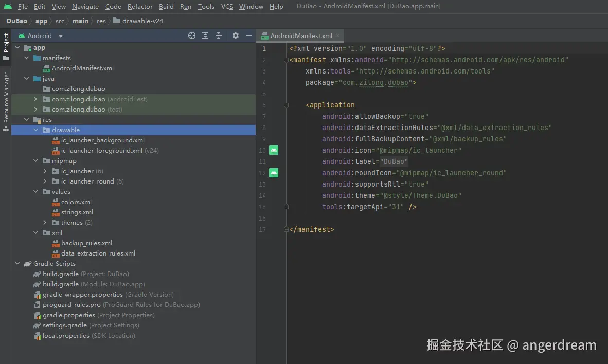The image size is (608, 364).
Task: Open the Build menu
Action: click(x=166, y=7)
